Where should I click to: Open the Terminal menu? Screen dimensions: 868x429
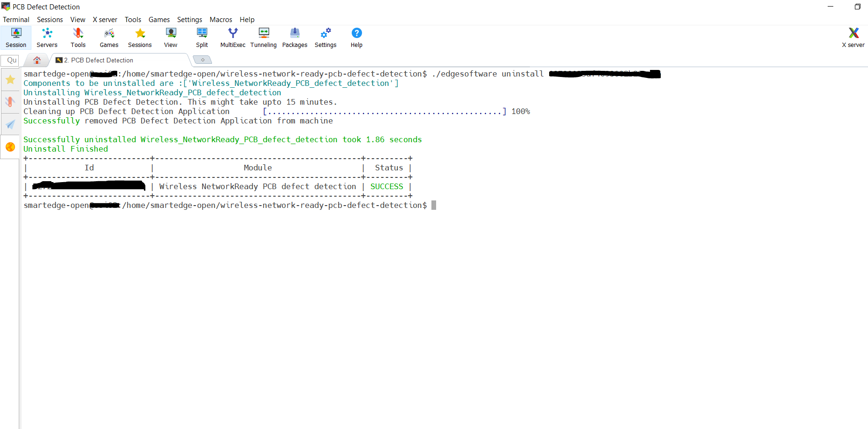(x=16, y=20)
